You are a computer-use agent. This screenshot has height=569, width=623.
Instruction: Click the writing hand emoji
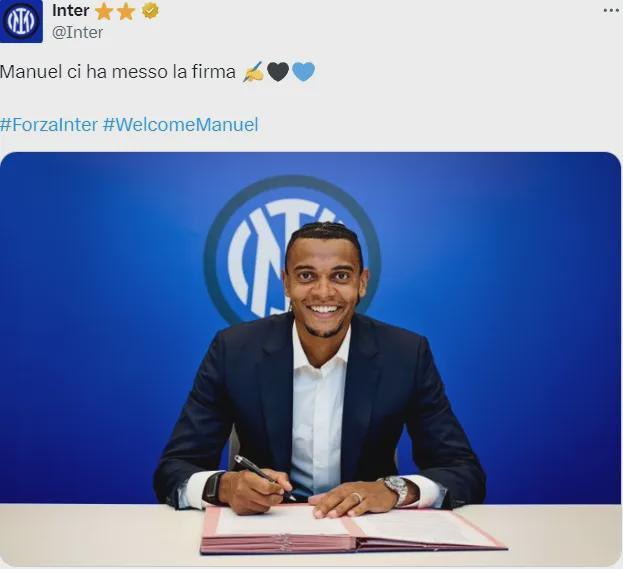[253, 72]
